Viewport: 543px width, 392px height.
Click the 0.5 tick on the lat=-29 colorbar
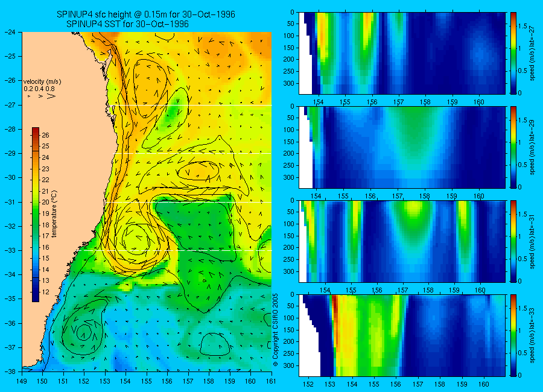522,165
